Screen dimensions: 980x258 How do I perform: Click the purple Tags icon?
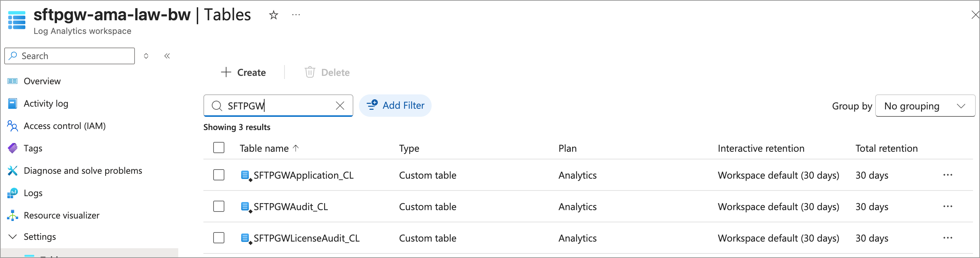(x=13, y=148)
